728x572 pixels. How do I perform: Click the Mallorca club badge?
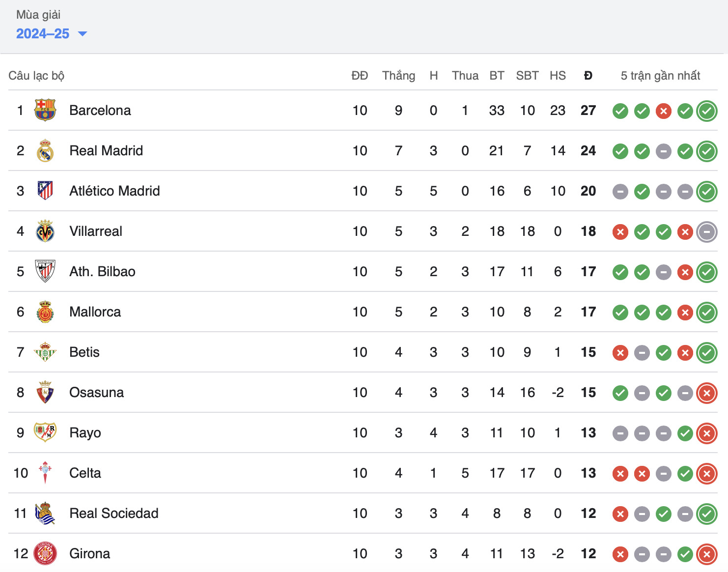(45, 312)
